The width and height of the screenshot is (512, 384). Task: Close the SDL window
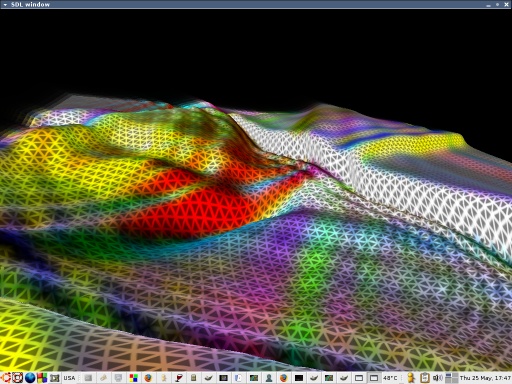[506, 4]
